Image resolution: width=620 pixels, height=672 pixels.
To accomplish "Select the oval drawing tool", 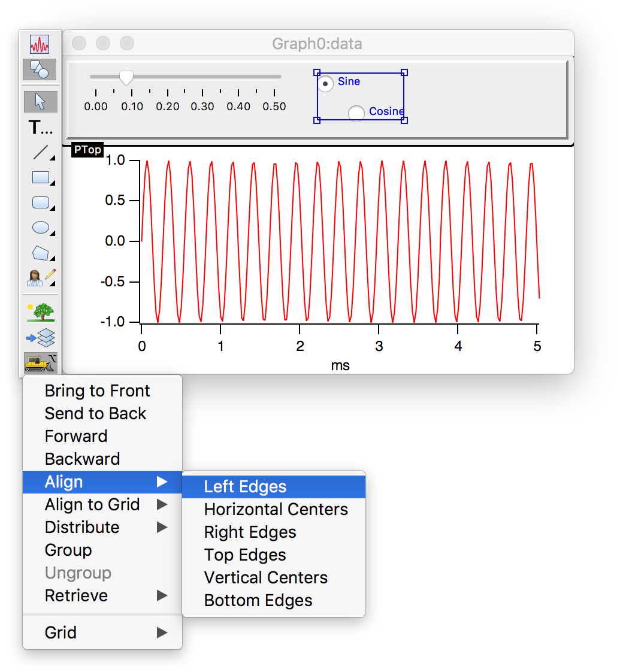I will point(40,228).
